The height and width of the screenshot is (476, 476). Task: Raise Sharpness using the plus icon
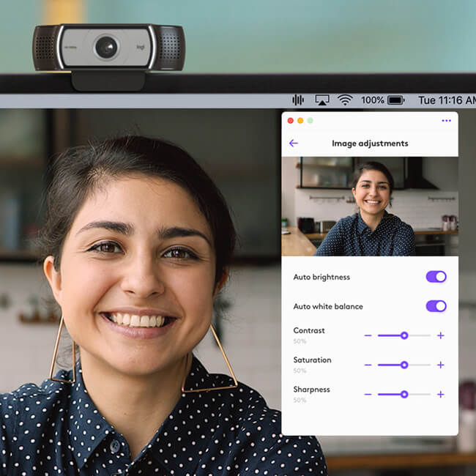[440, 394]
